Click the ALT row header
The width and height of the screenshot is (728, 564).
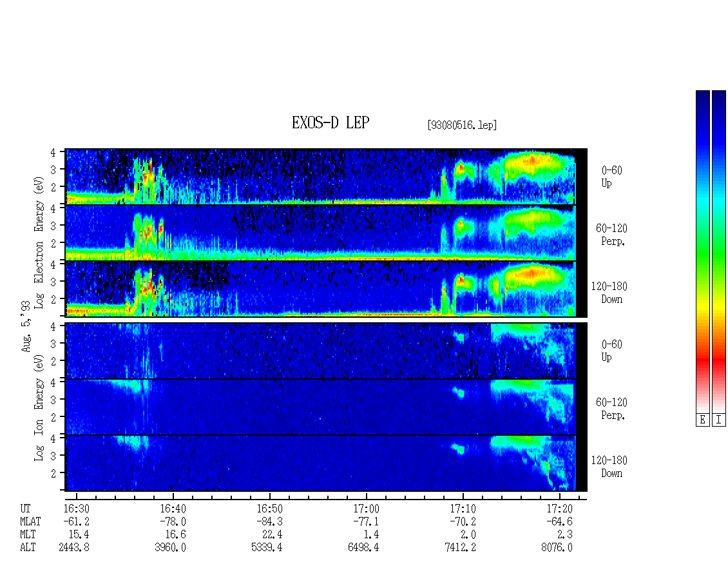28,548
